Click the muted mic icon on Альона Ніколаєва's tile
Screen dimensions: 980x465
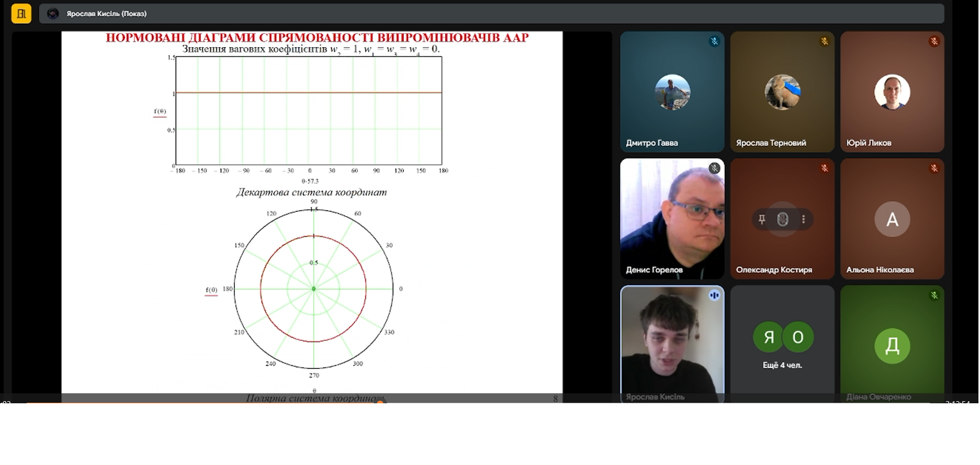[x=934, y=168]
